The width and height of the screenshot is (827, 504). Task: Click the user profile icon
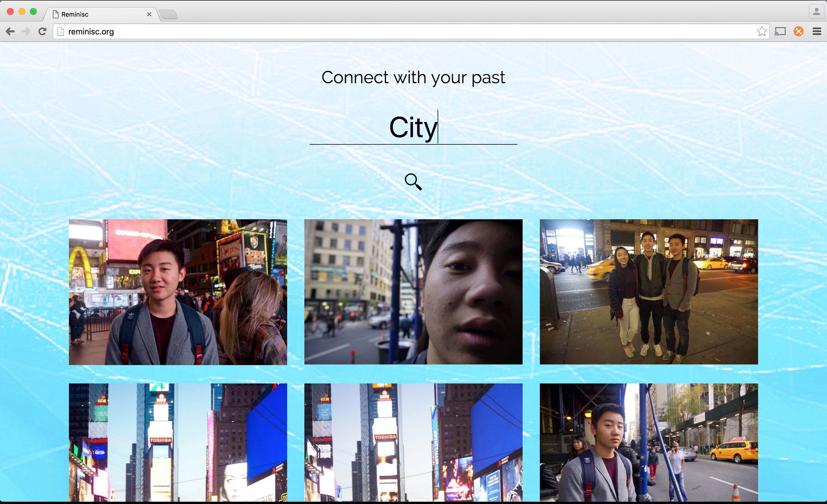[816, 12]
